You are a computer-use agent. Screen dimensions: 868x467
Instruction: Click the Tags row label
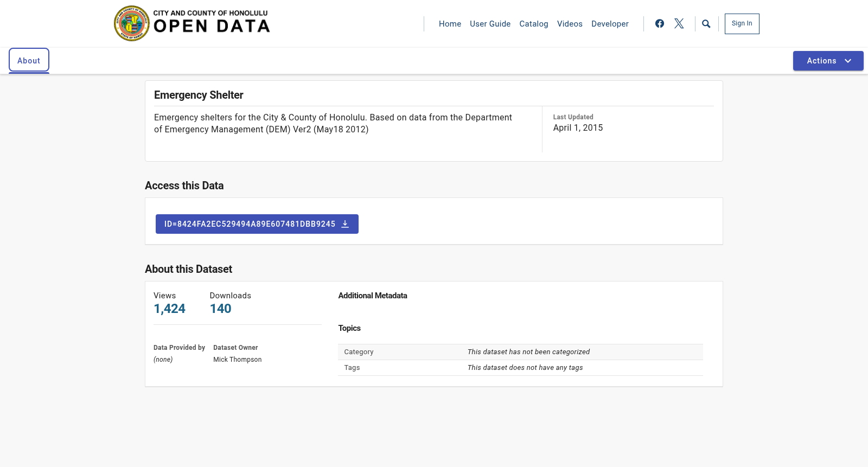tap(352, 368)
